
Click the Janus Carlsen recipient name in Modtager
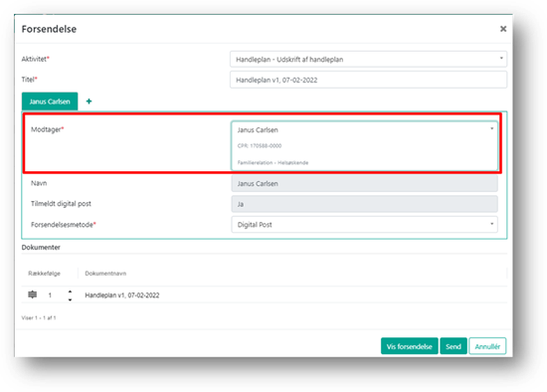[x=258, y=130]
